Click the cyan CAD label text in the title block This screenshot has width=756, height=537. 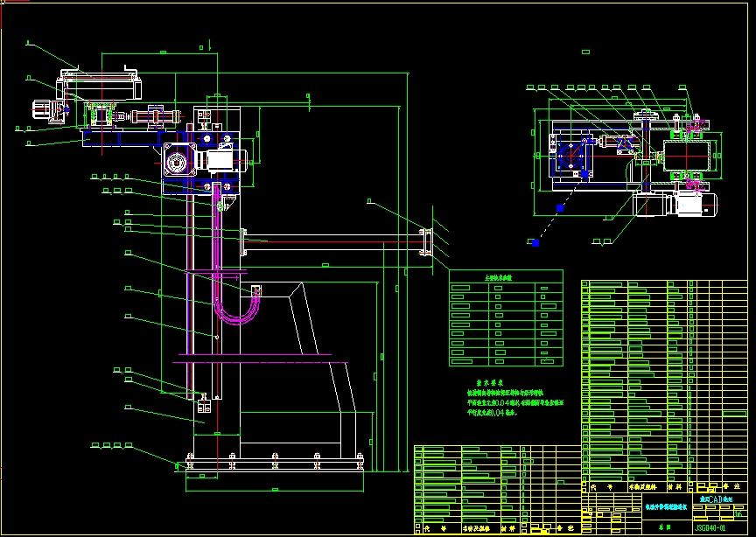(716, 499)
